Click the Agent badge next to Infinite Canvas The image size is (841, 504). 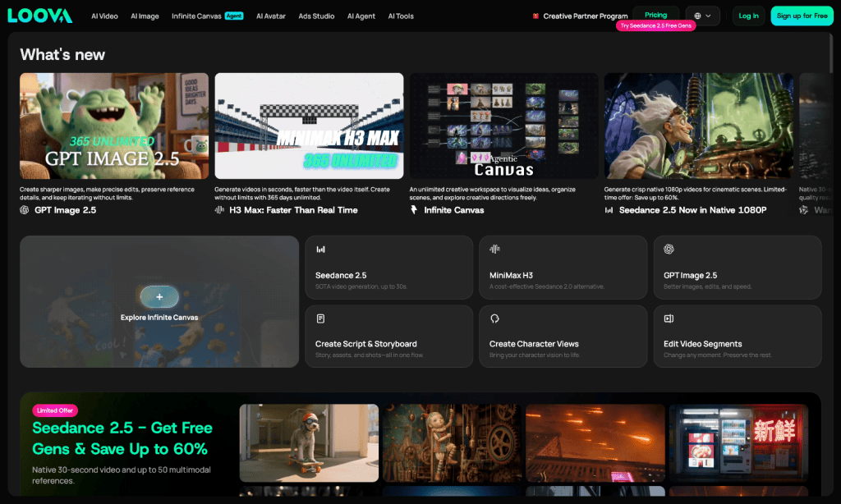click(234, 16)
